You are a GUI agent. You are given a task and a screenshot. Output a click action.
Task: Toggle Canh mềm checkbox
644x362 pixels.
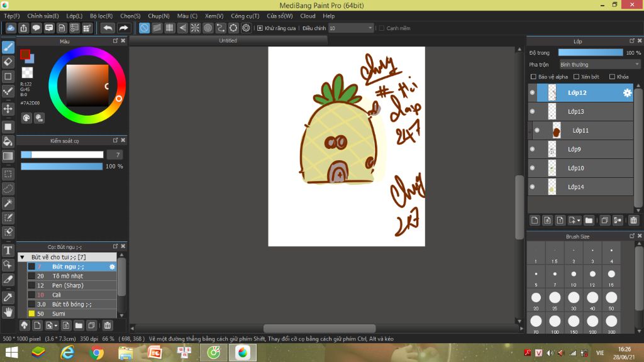pyautogui.click(x=382, y=28)
